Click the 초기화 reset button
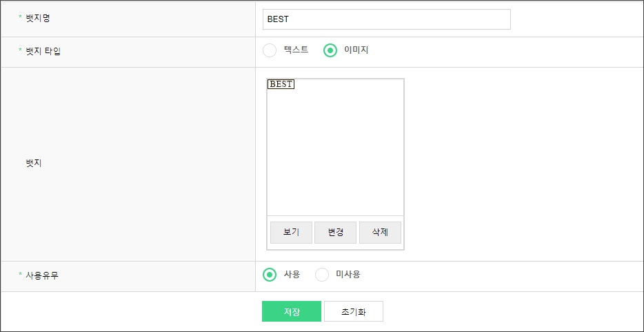644x332 pixels. [x=353, y=312]
